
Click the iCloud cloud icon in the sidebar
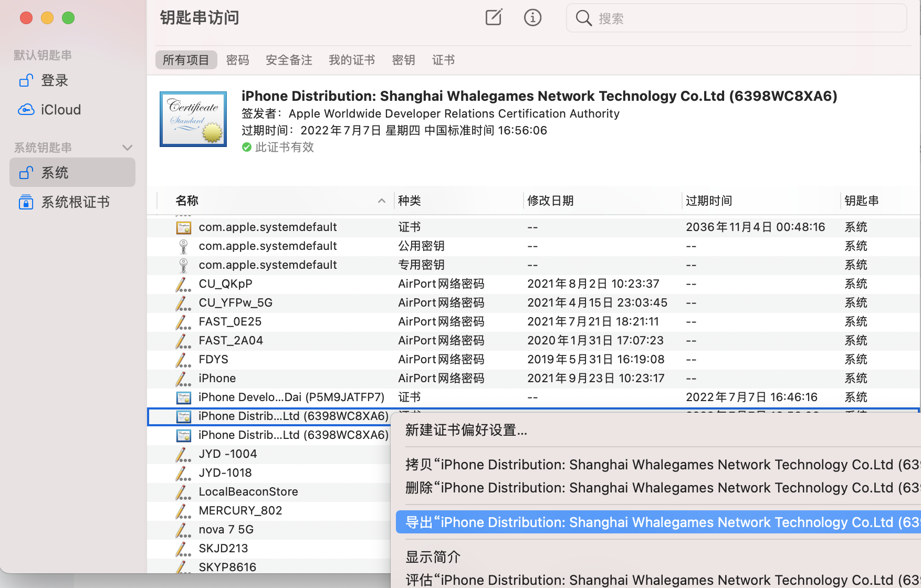click(26, 110)
